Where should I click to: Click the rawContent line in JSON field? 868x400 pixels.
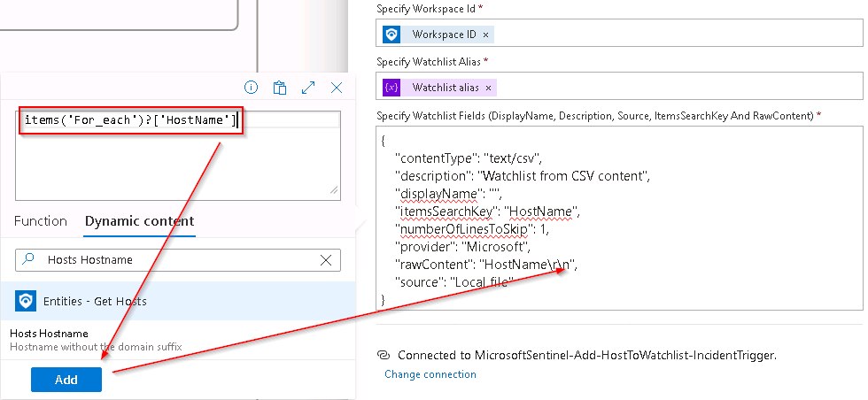486,265
